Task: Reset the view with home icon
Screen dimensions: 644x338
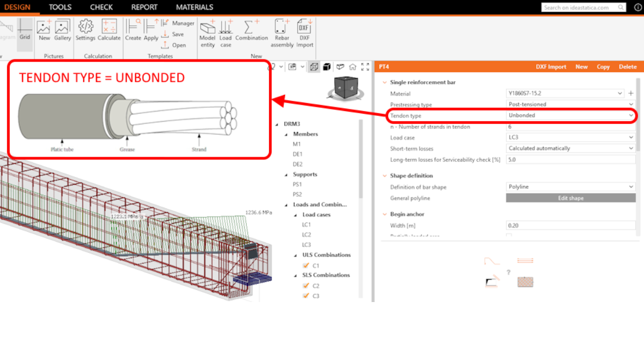Action: (353, 67)
